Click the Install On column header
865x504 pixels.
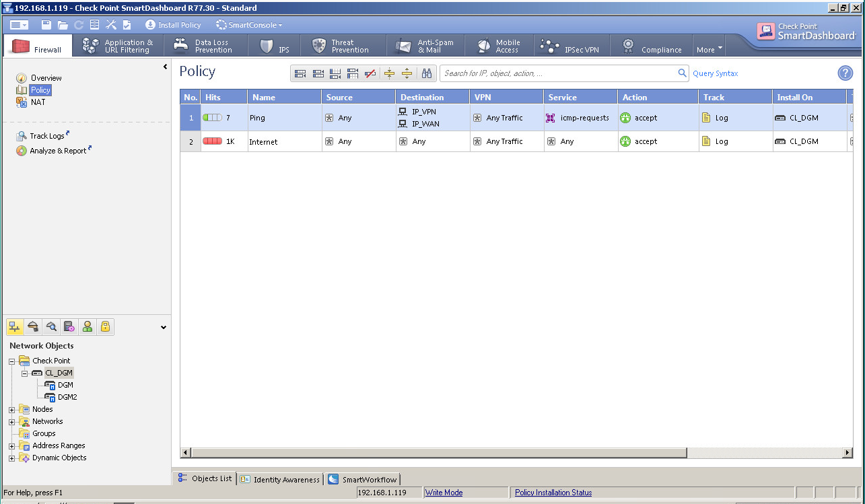(809, 98)
